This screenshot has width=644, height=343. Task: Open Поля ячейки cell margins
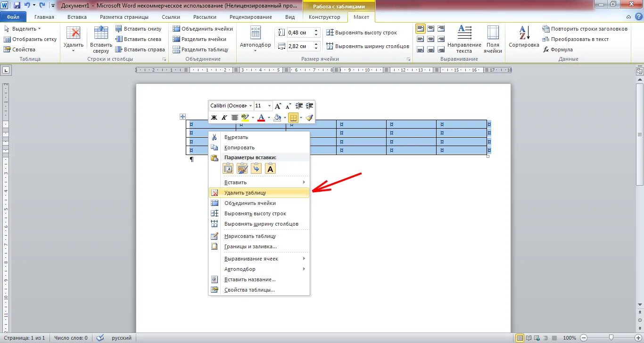pos(493,39)
